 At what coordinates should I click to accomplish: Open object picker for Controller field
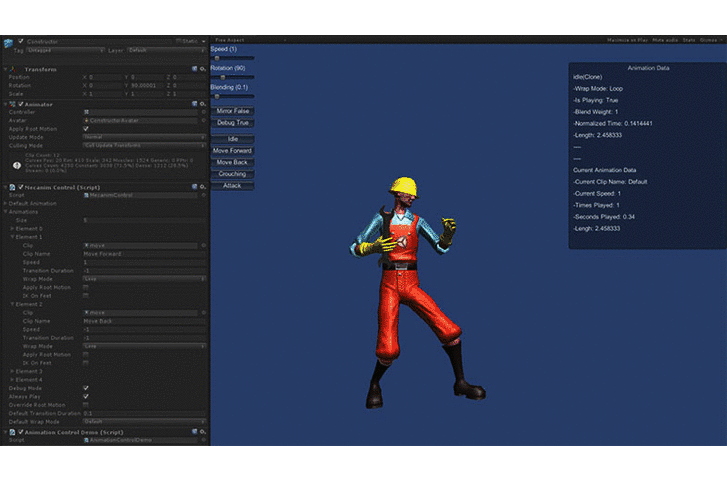[203, 112]
